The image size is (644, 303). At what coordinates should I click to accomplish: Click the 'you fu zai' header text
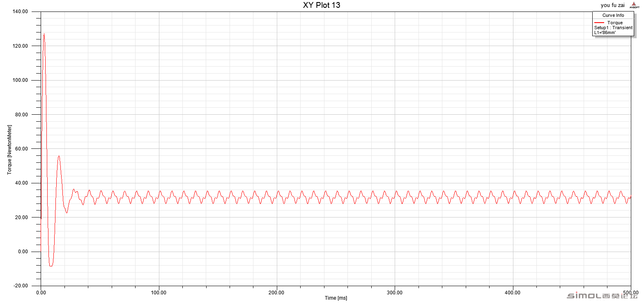[x=612, y=5]
